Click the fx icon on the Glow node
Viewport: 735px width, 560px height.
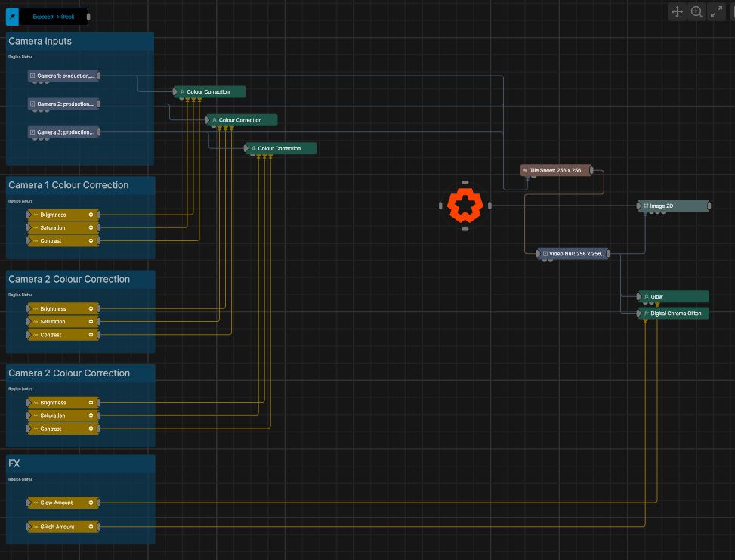click(x=647, y=297)
